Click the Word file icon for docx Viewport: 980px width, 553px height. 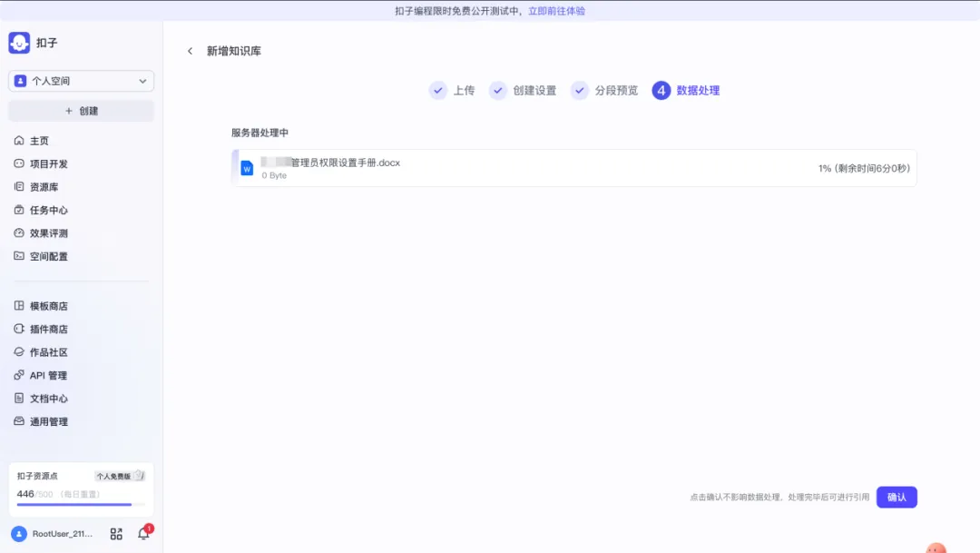point(247,168)
